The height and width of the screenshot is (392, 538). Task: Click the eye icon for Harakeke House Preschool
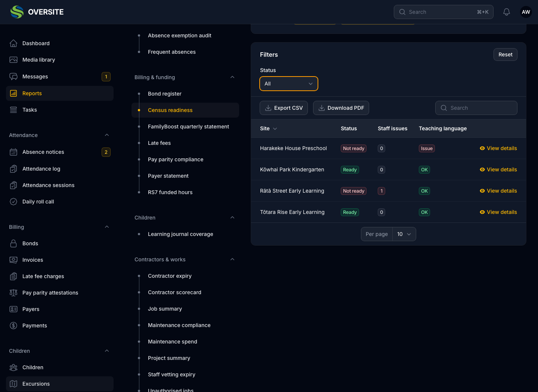point(482,148)
